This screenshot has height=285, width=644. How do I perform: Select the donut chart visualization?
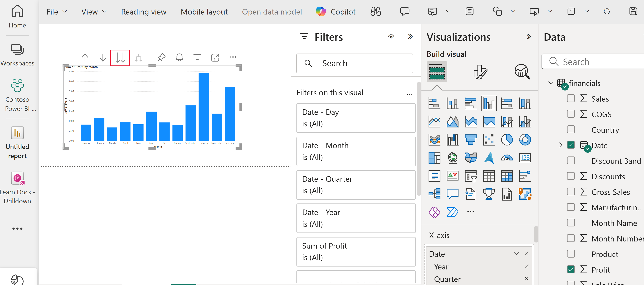pos(525,140)
